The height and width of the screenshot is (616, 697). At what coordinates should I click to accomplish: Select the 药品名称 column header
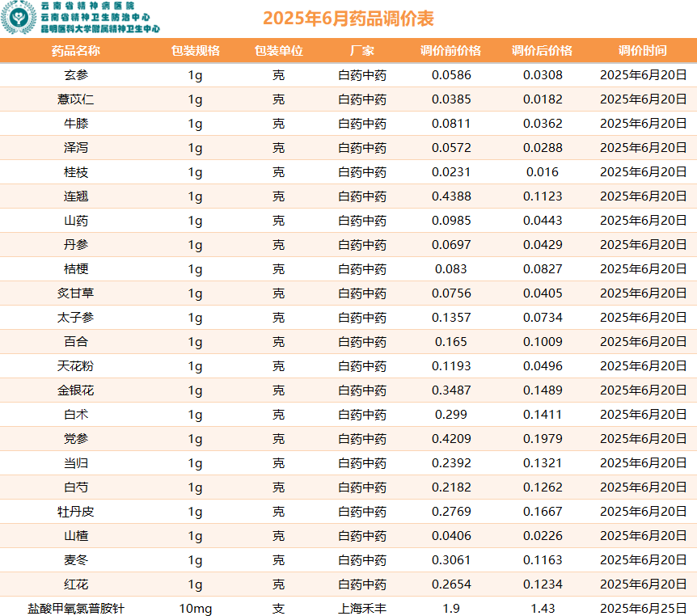pos(76,51)
